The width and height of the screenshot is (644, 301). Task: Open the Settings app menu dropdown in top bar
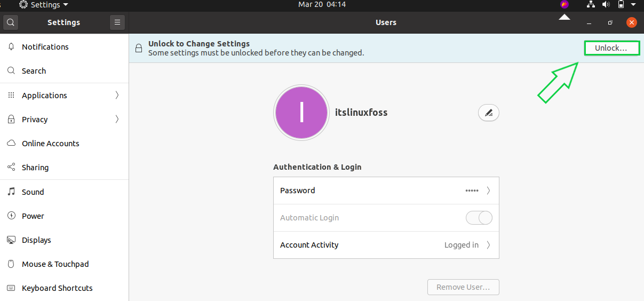click(x=44, y=5)
